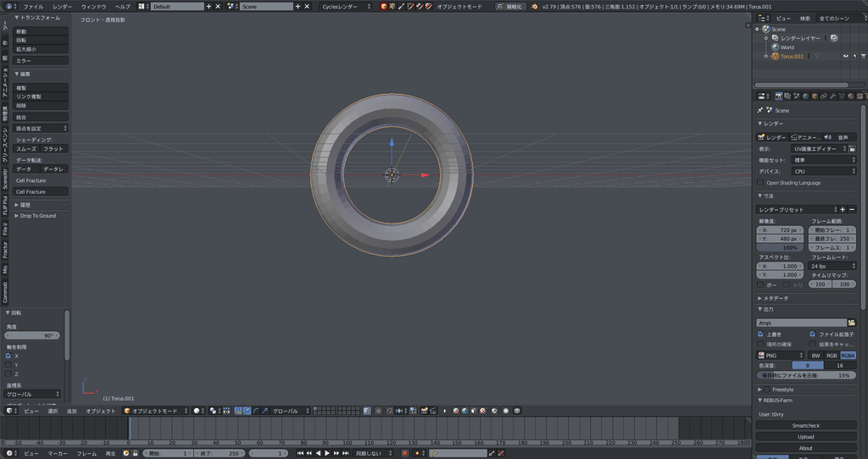Open Render properties tab icon

tap(779, 97)
